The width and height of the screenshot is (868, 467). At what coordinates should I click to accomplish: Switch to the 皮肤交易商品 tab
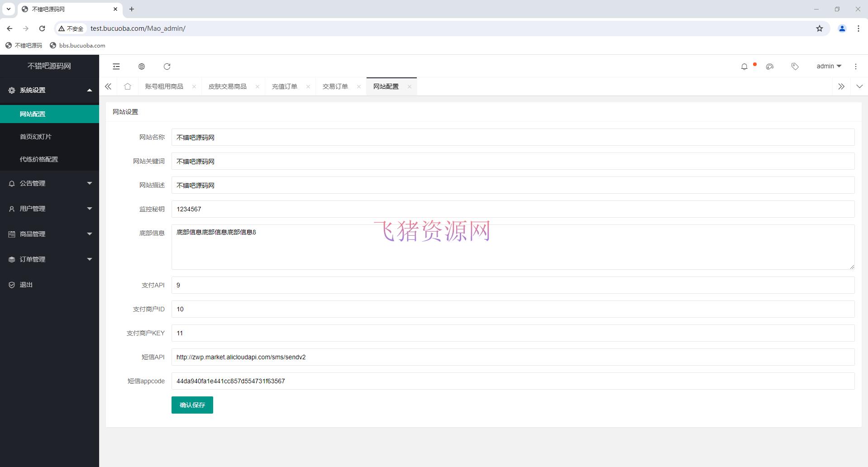point(228,86)
